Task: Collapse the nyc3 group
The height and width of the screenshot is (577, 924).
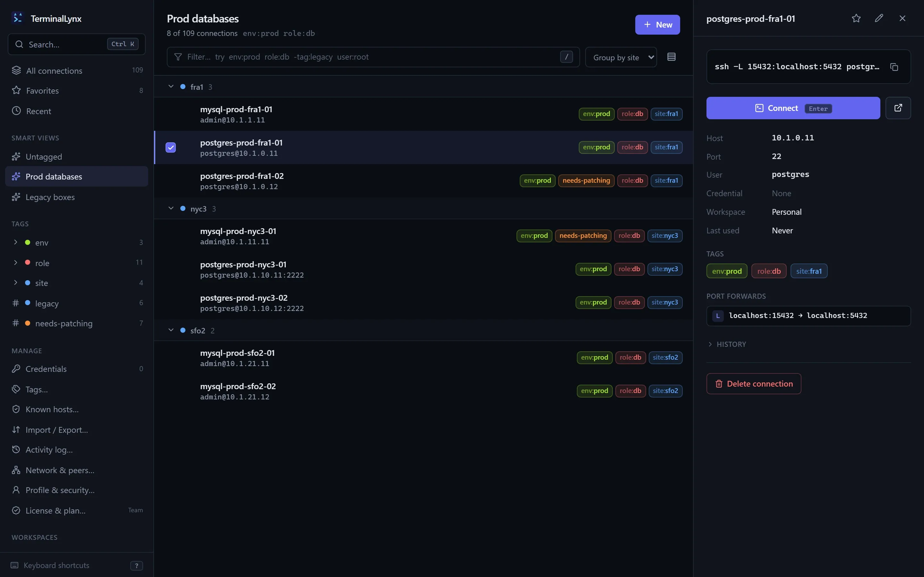Action: (x=171, y=208)
